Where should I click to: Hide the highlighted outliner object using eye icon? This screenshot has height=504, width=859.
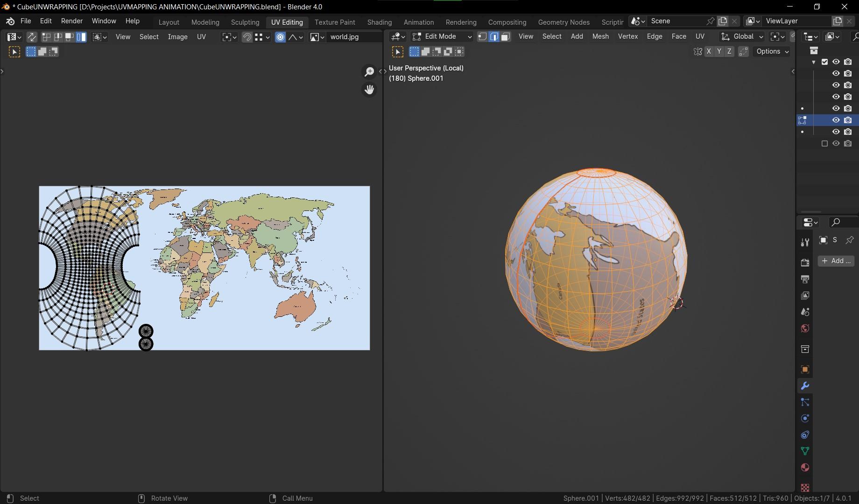click(836, 120)
